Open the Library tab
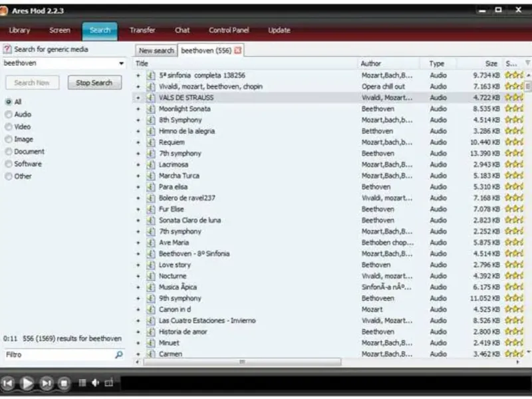Image resolution: width=532 pixels, height=399 pixels. pyautogui.click(x=19, y=30)
